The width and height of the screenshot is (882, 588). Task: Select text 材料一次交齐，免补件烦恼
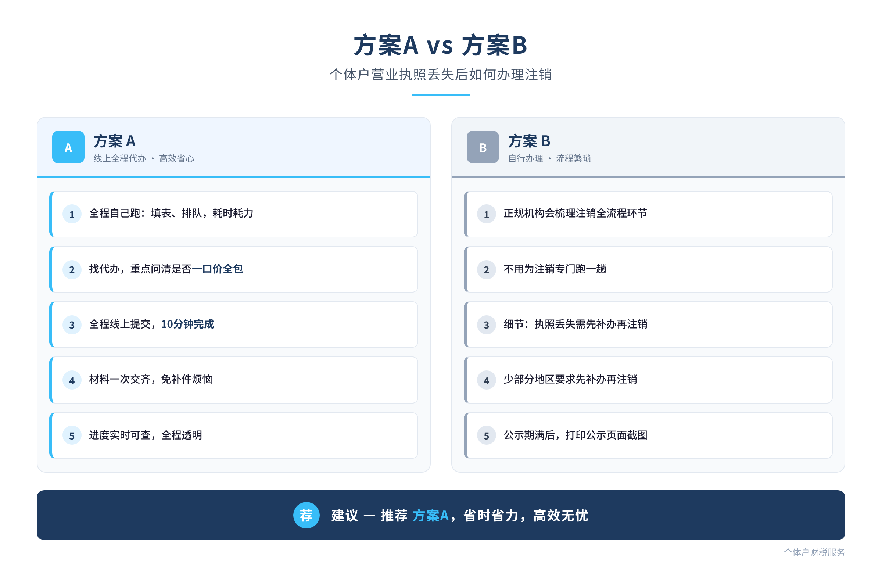[x=150, y=380]
